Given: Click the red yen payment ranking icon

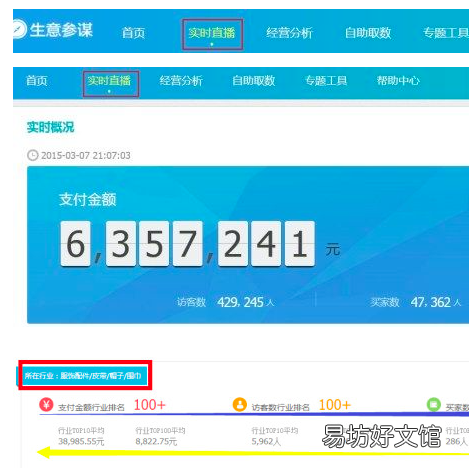Looking at the screenshot, I should pos(46,405).
